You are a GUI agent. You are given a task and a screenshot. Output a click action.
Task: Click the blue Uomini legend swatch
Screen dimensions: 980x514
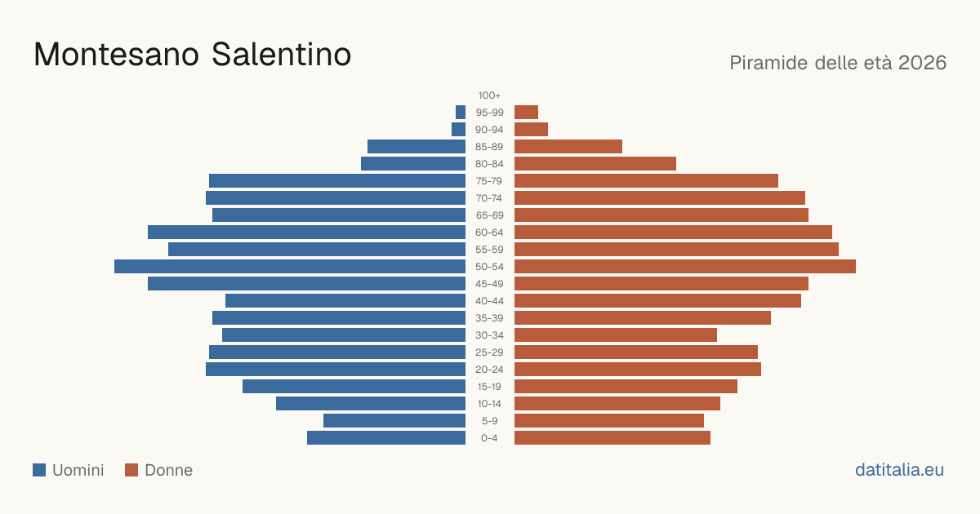coord(39,470)
